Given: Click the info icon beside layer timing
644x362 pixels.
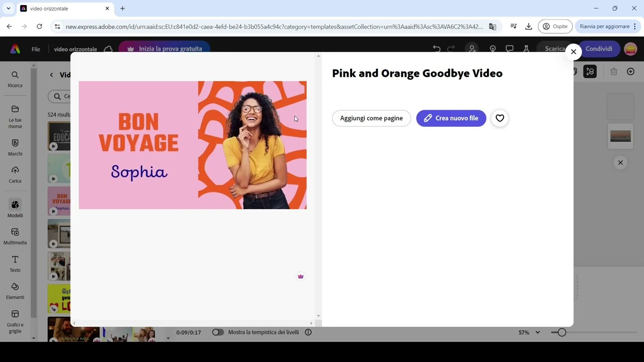Looking at the screenshot, I should (x=308, y=332).
